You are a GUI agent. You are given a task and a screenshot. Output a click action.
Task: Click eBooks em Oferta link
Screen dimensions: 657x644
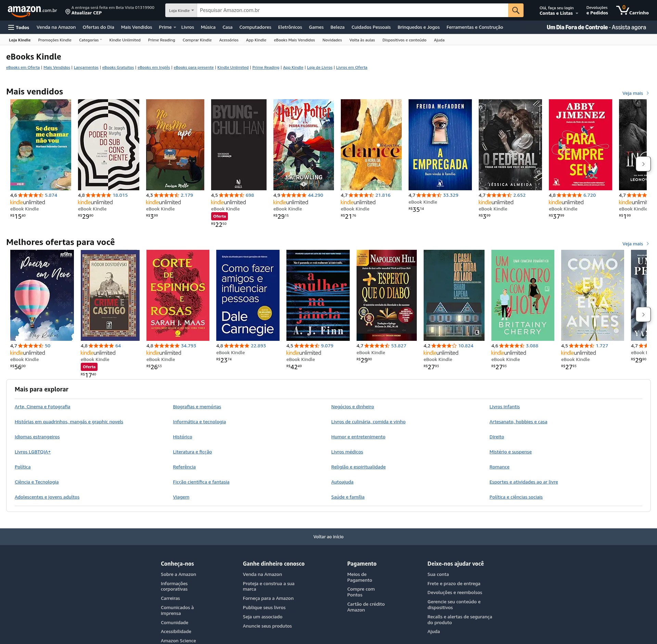coord(23,67)
